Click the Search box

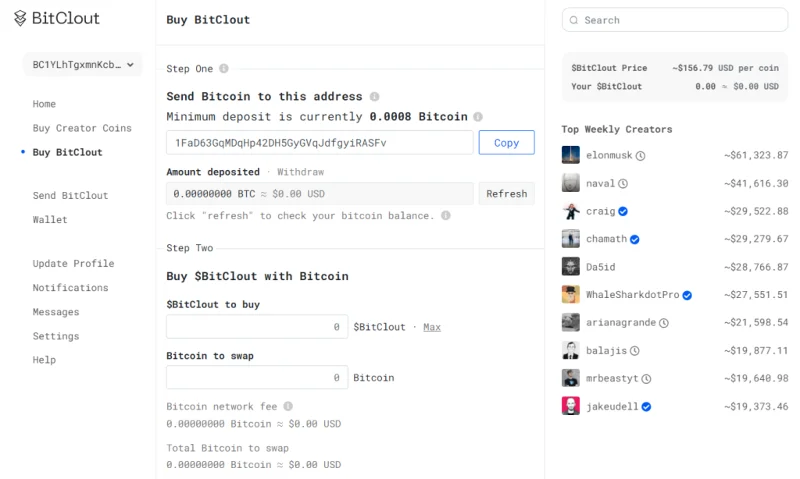click(674, 20)
